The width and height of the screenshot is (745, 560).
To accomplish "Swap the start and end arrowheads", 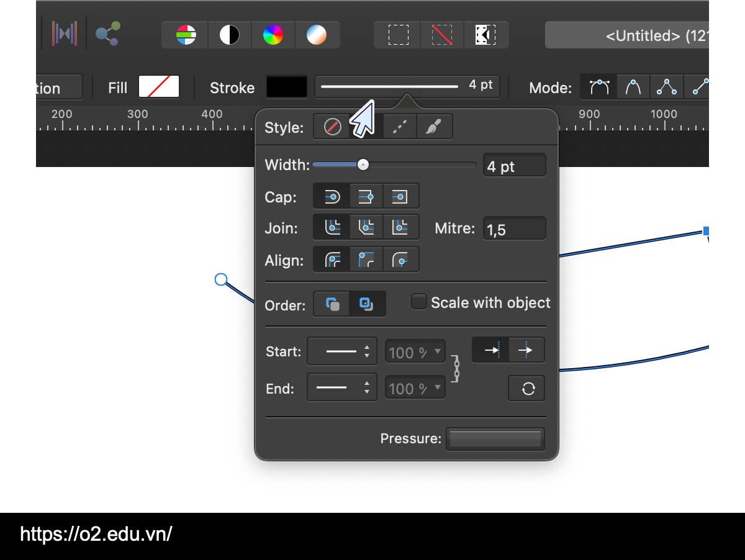I will pyautogui.click(x=527, y=389).
